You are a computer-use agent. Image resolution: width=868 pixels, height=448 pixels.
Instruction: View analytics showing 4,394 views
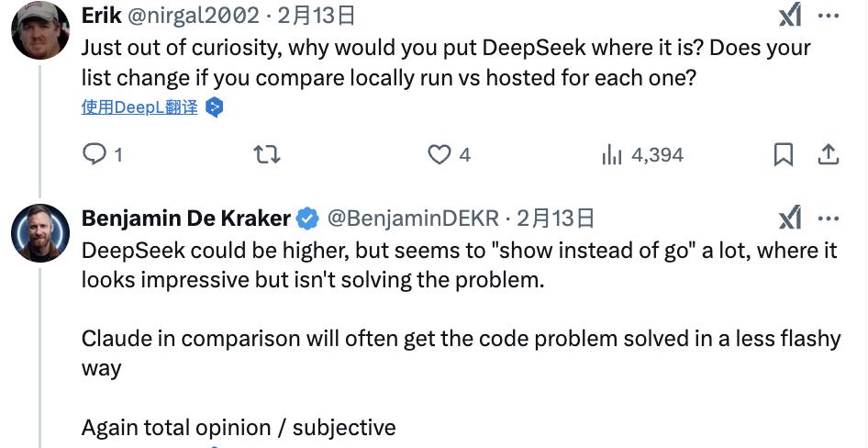point(642,154)
